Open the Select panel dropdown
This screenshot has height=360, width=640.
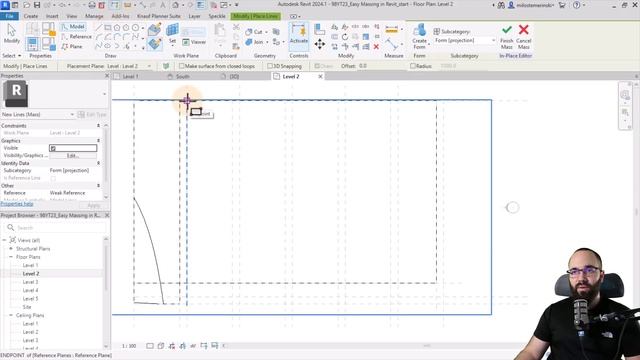11,56
